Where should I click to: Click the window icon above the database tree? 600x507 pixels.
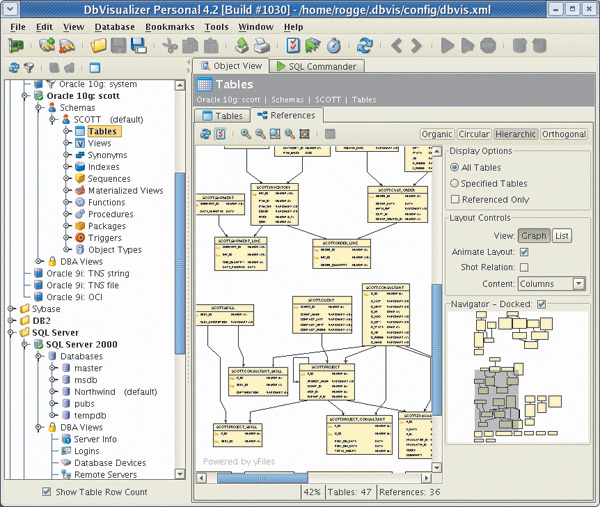95,68
